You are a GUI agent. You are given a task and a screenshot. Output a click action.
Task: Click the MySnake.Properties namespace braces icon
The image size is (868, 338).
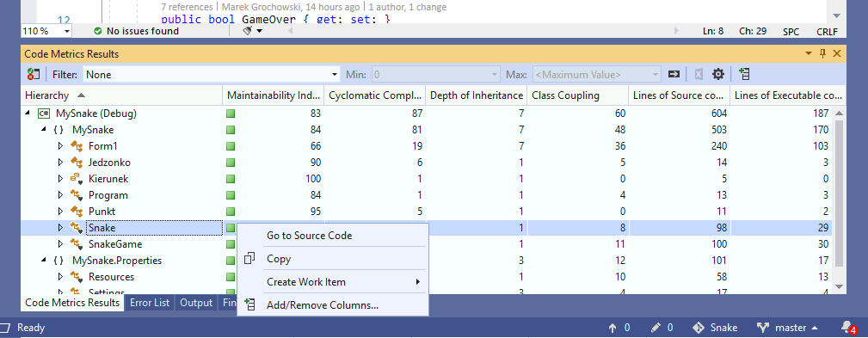pos(59,261)
